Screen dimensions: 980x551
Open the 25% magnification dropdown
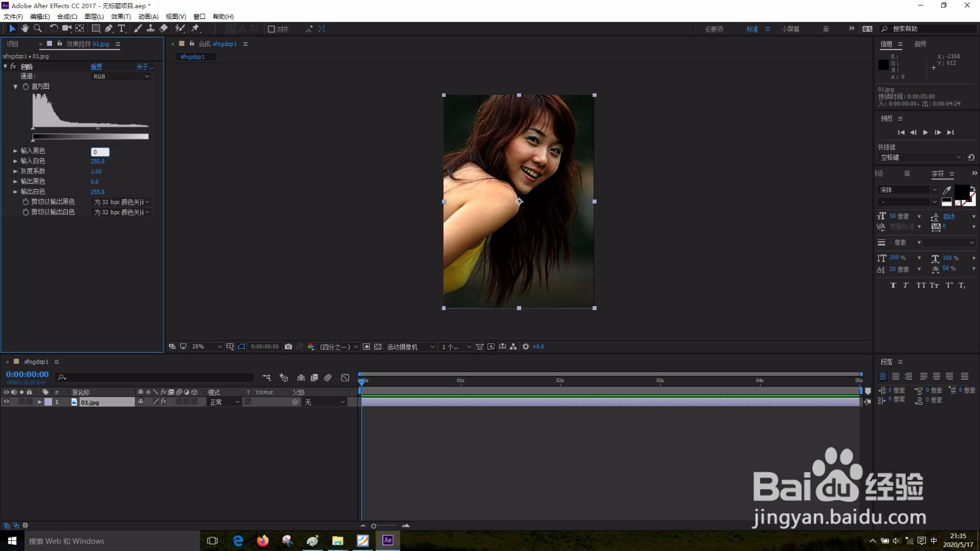coord(206,347)
